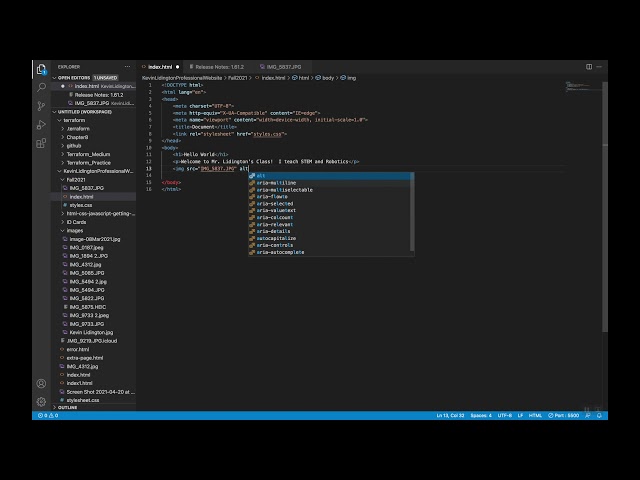Image resolution: width=640 pixels, height=480 pixels.
Task: Click LF end-of-line selector
Action: point(520,416)
